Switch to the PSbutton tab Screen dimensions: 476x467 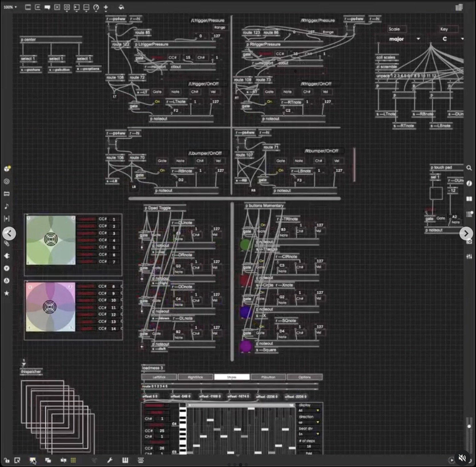268,377
